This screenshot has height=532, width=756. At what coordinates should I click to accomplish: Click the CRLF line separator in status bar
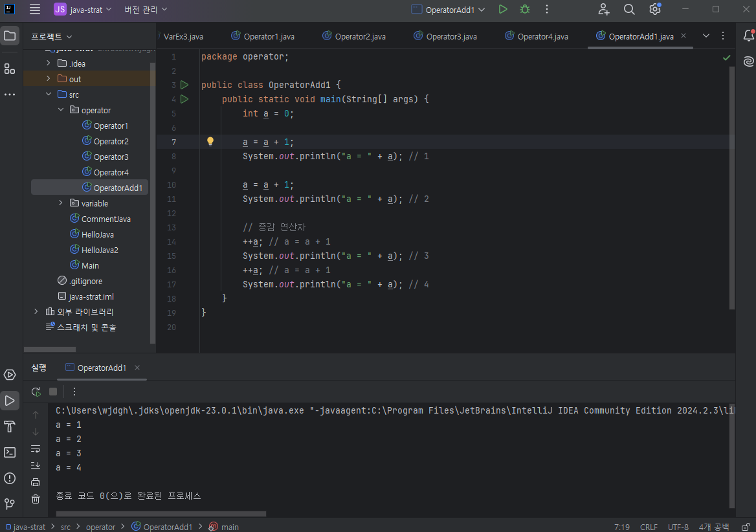click(x=649, y=527)
